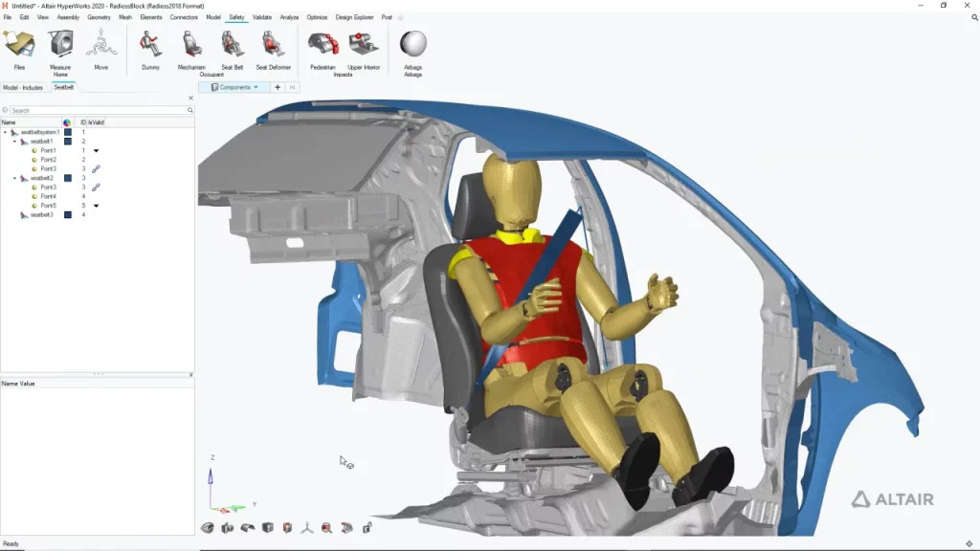Click the Move tool icon
The image size is (980, 551).
point(101,43)
